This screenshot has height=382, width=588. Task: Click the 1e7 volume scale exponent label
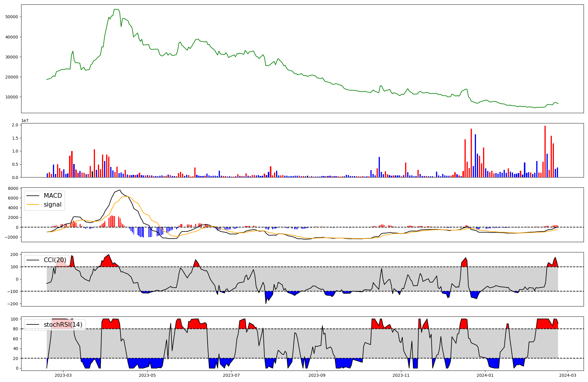[25, 120]
